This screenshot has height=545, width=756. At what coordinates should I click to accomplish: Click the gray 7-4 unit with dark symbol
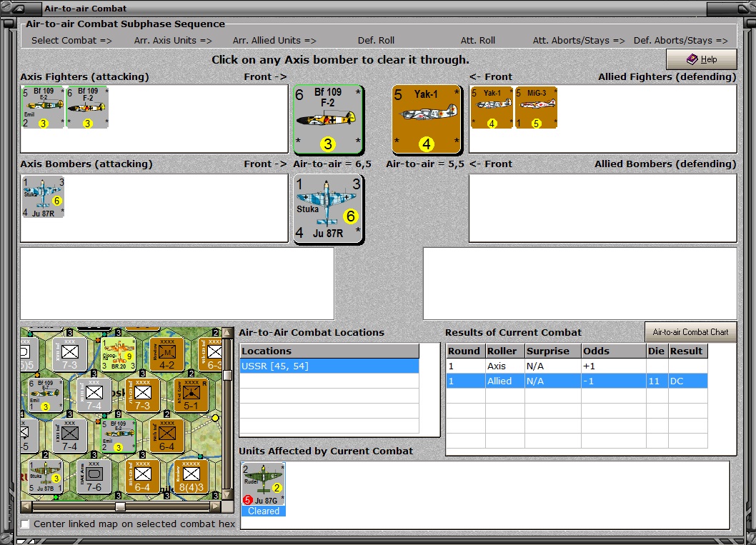(69, 436)
